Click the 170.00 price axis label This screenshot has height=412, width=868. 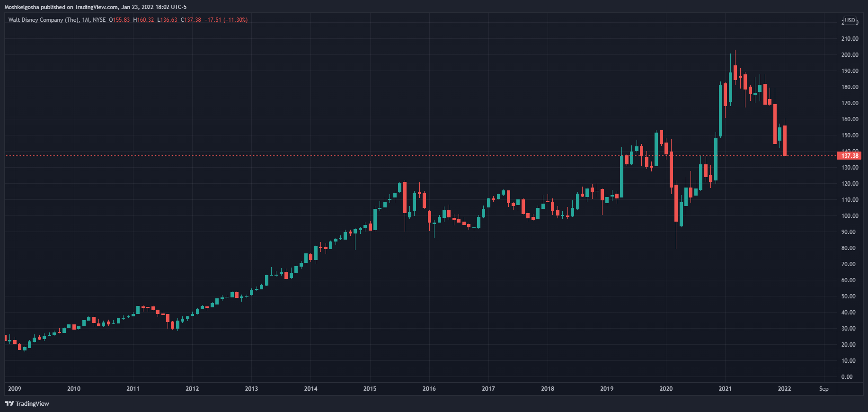[850, 103]
